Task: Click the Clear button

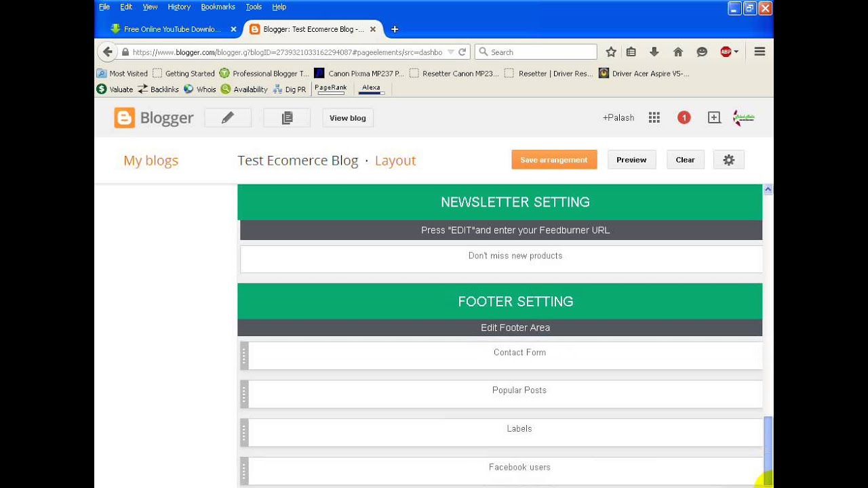Action: pos(685,160)
